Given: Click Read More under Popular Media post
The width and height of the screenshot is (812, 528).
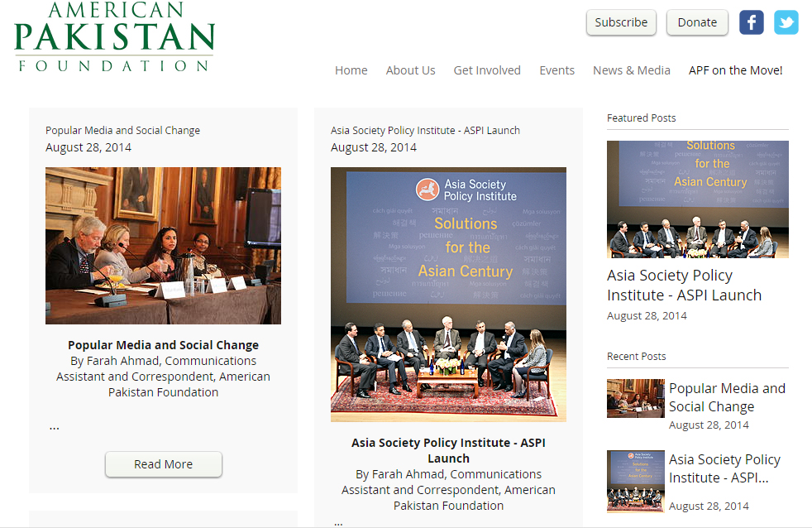Looking at the screenshot, I should [x=164, y=463].
